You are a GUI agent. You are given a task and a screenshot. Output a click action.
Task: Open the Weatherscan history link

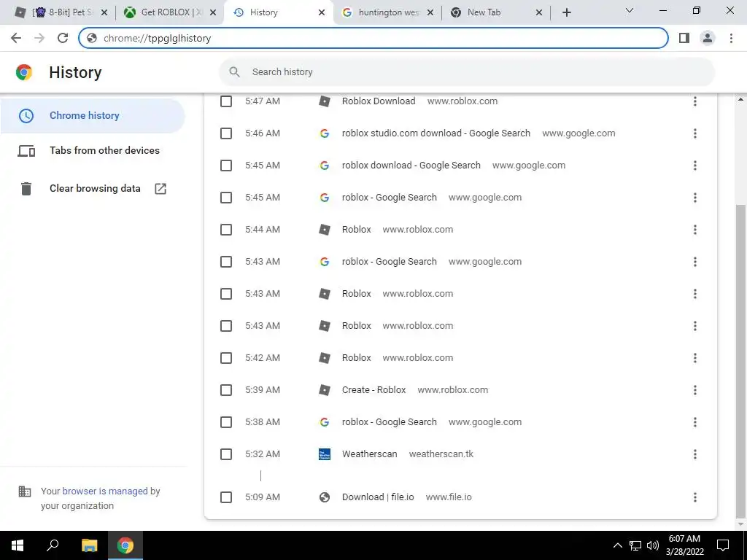pyautogui.click(x=370, y=454)
